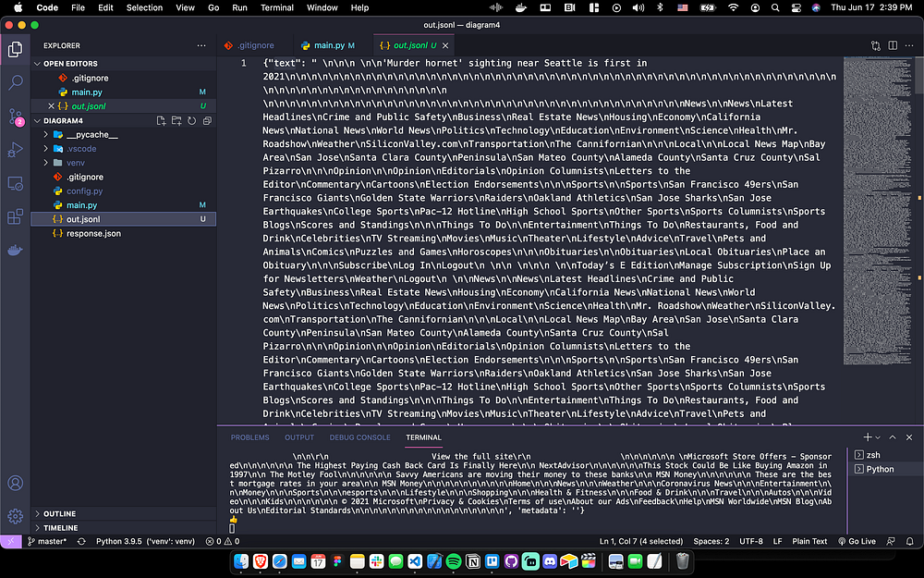Switch to the OUTPUT panel tab
The image size is (924, 578).
[x=299, y=437]
